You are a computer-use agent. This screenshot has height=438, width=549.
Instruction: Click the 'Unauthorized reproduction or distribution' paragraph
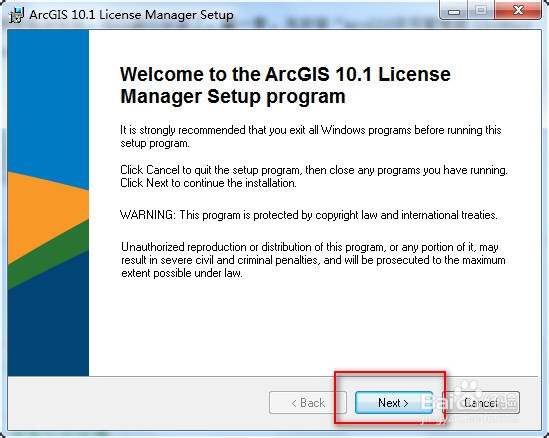pyautogui.click(x=313, y=260)
